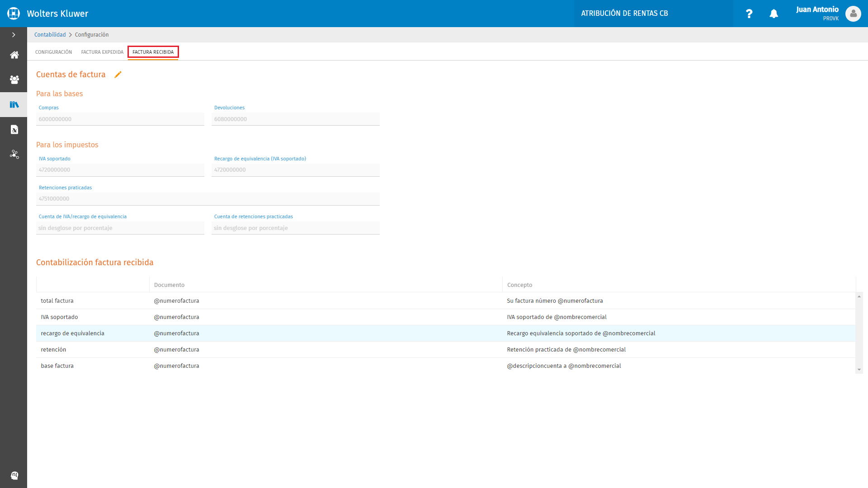Click the Juan Antonio user name
The width and height of the screenshot is (868, 488).
817,9
